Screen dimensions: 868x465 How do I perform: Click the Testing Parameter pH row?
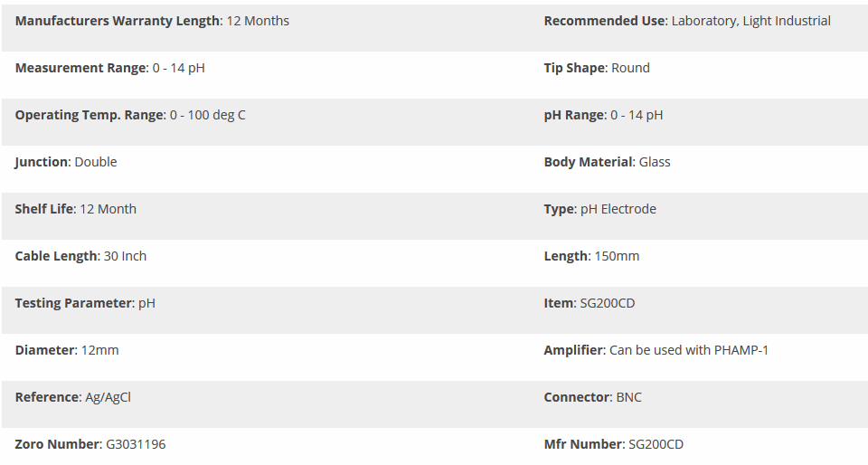pos(85,303)
